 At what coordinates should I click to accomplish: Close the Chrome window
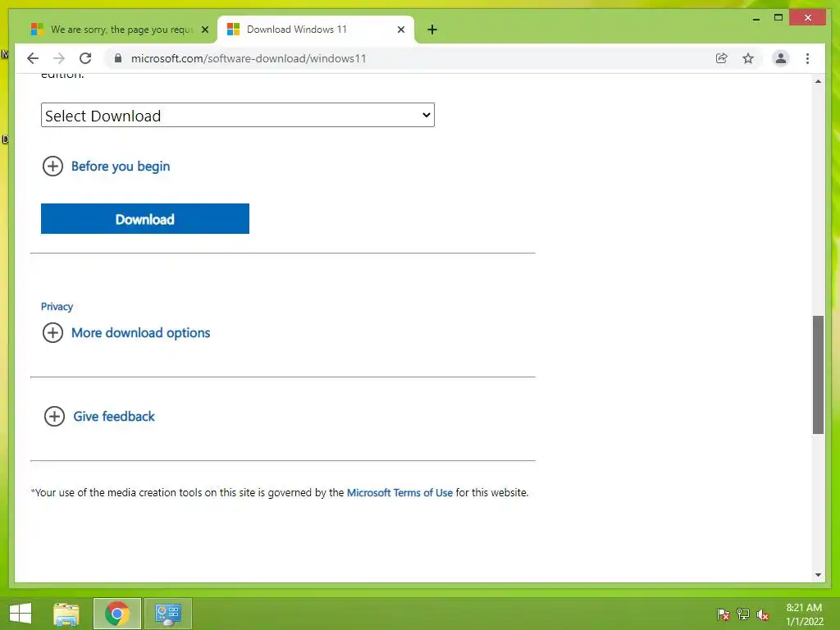coord(808,18)
